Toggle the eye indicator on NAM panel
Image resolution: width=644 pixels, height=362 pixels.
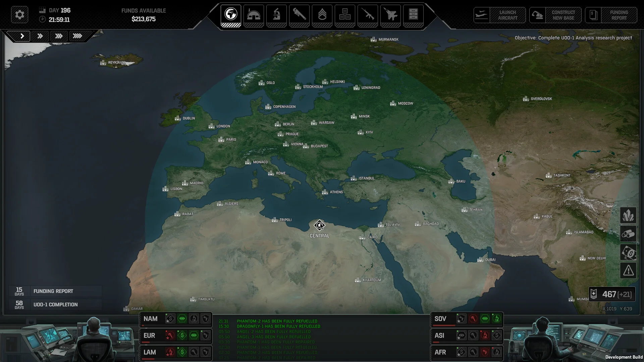click(182, 319)
